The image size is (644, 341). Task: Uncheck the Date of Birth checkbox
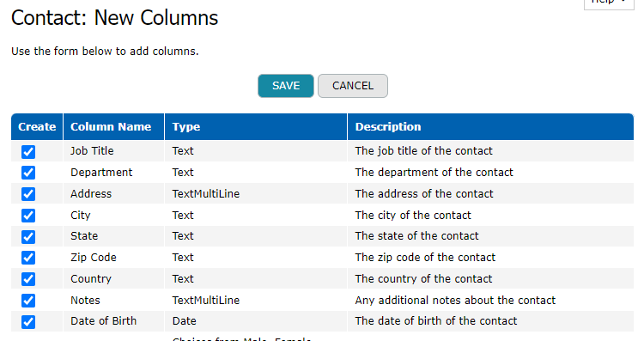28,322
